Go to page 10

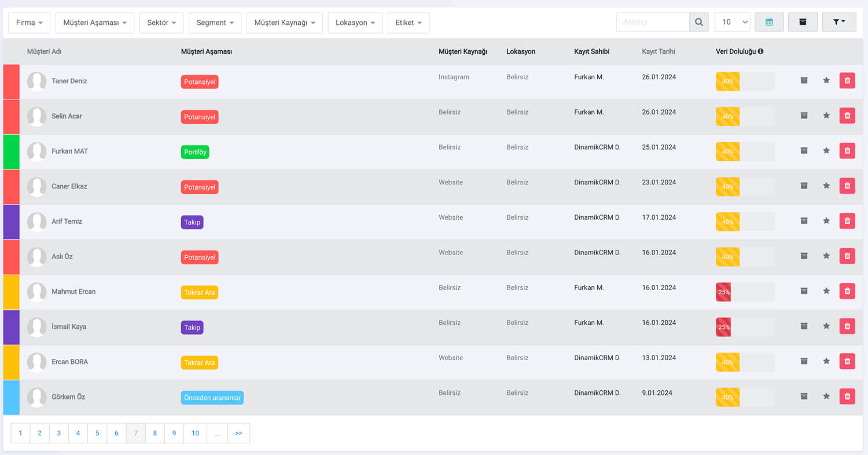196,433
